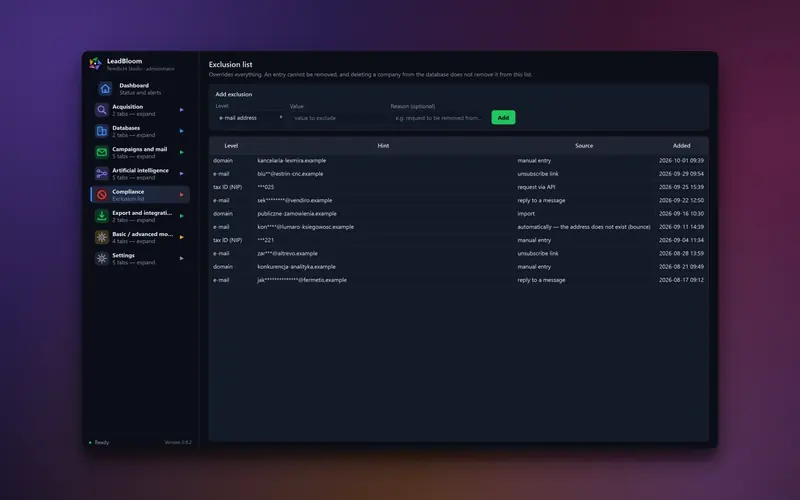Click the @fermetis.example e-mail hint
This screenshot has width=800, height=500.
pyautogui.click(x=302, y=280)
